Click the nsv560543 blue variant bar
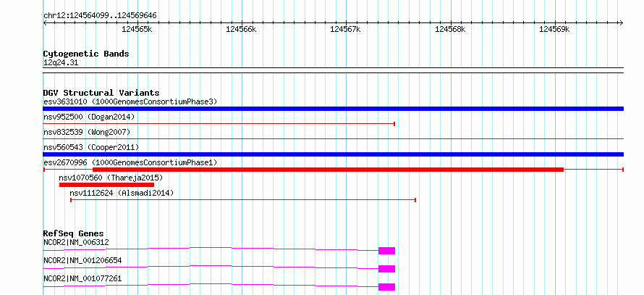Screen dimensions: 644x295 333,154
